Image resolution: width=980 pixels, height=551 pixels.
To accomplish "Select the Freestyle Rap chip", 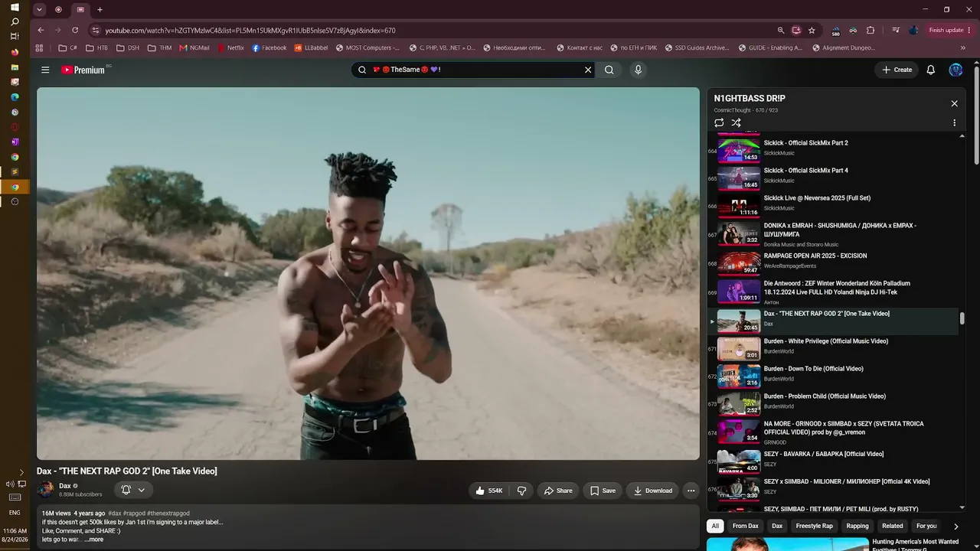I will [x=814, y=526].
